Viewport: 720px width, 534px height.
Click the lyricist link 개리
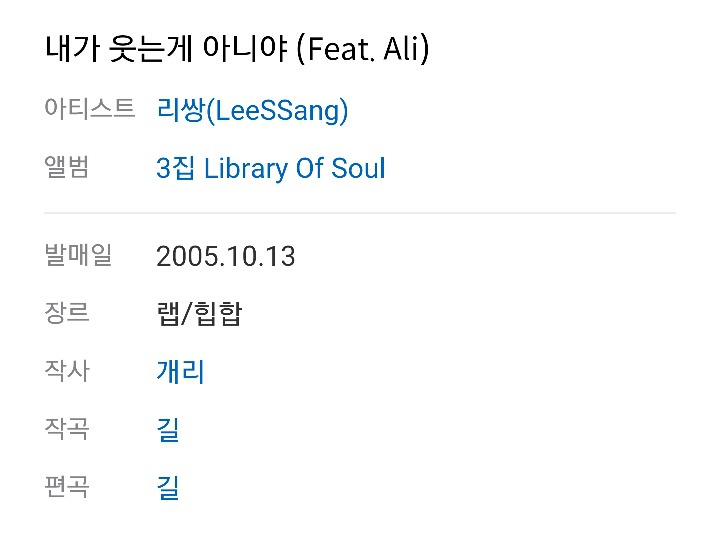point(180,372)
